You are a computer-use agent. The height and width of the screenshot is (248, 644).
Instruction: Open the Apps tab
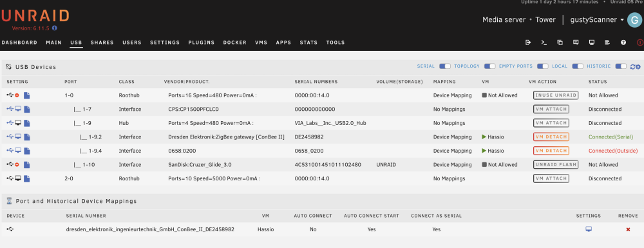pyautogui.click(x=283, y=43)
